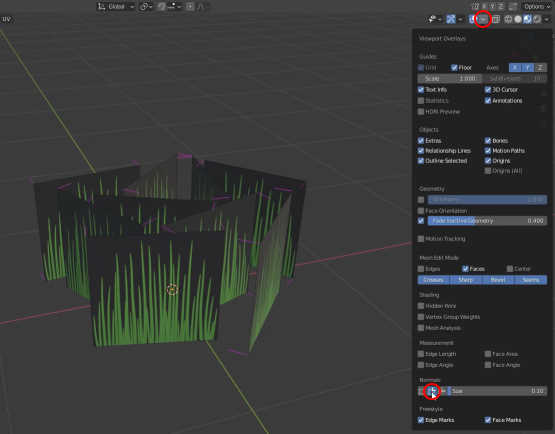Open the pivot point dropdown
This screenshot has width=555, height=434.
point(145,6)
